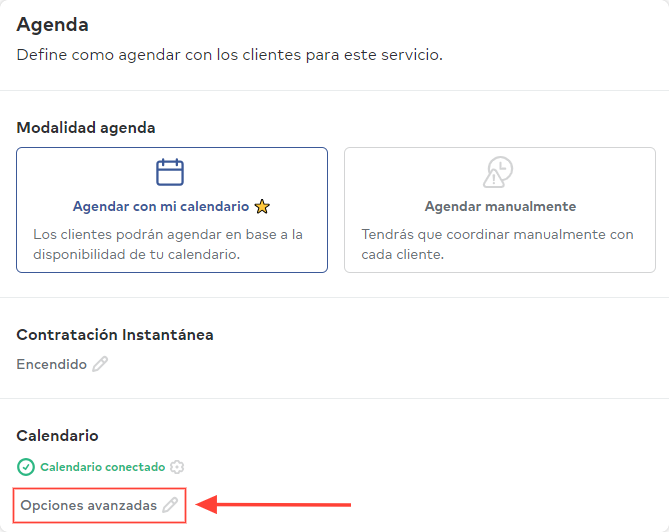Click the Calendario conectado status link
Screen dimensions: 669x532
pyautogui.click(x=103, y=467)
